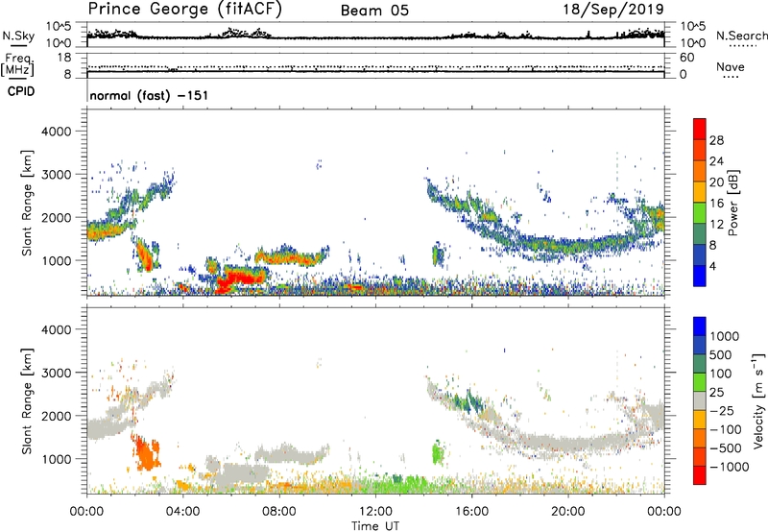Click the gray band of the velocity colorbar
The width and height of the screenshot is (768, 532).
pyautogui.click(x=700, y=400)
